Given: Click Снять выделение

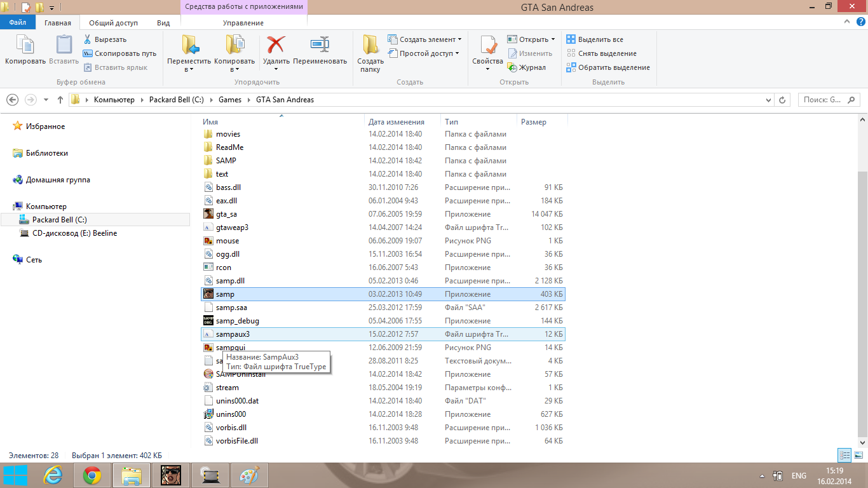Looking at the screenshot, I should [x=601, y=53].
